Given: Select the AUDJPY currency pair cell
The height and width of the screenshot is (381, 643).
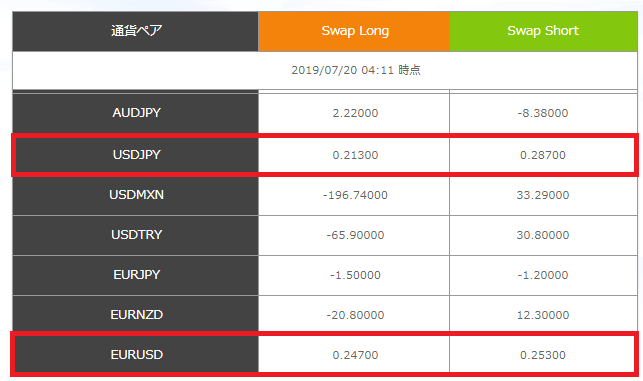Looking at the screenshot, I should pyautogui.click(x=136, y=113).
